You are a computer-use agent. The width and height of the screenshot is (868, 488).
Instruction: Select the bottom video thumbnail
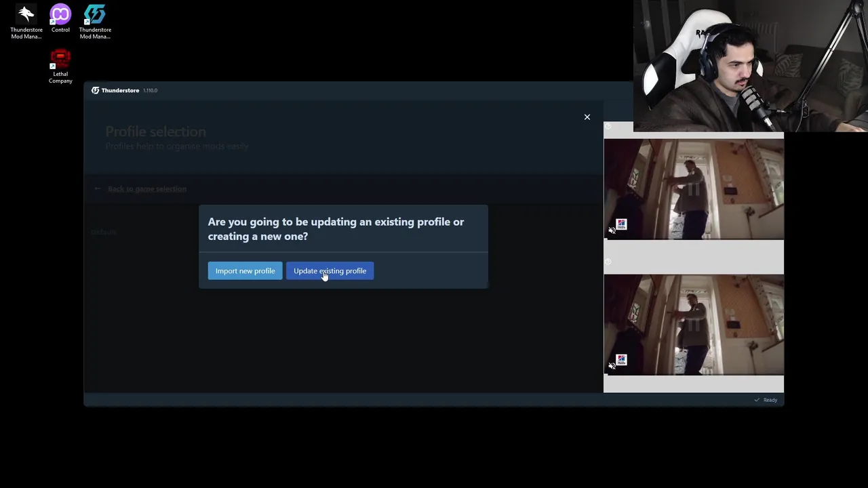694,325
